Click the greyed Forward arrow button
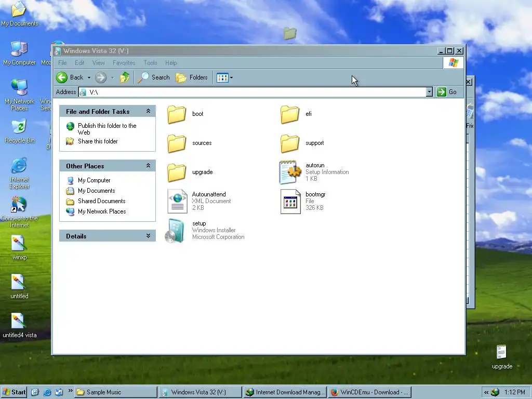Screen dimensions: 532x399 tap(101, 78)
